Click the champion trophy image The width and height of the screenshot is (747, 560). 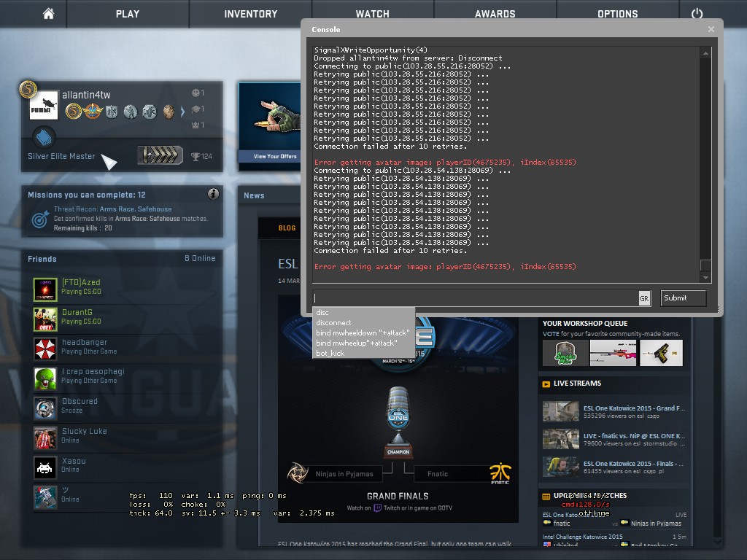pyautogui.click(x=398, y=422)
